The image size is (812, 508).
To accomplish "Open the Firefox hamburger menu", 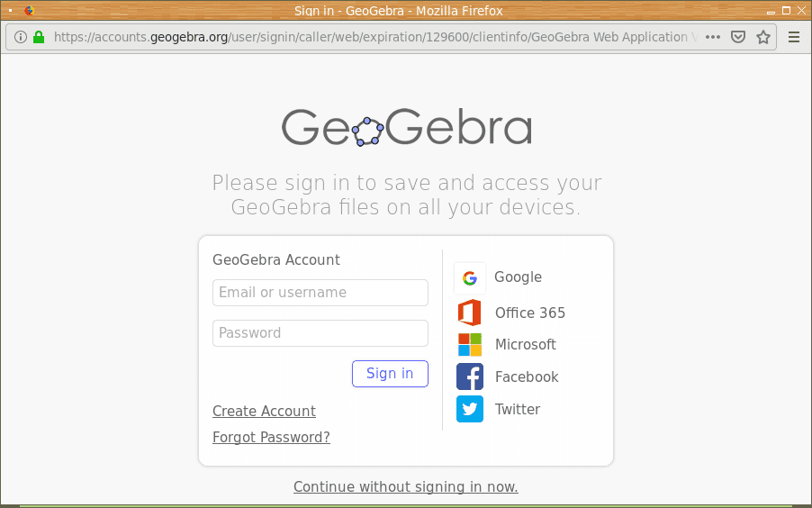I will [794, 37].
